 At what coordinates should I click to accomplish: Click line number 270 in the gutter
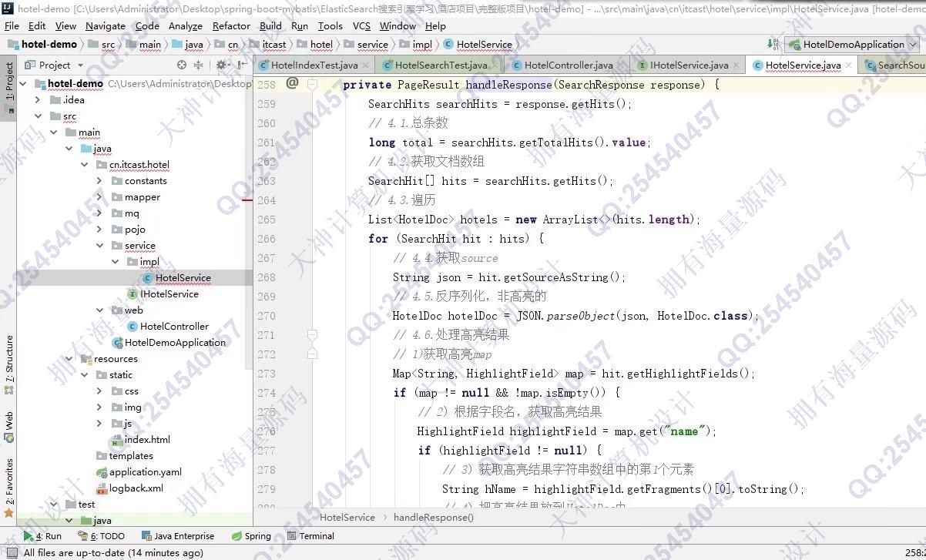[267, 316]
